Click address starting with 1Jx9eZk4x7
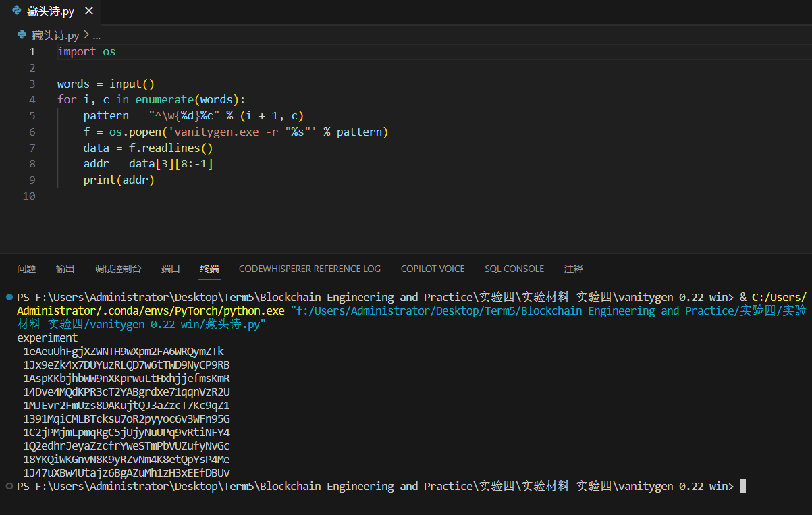Viewport: 812px width, 515px height. pyautogui.click(x=126, y=364)
